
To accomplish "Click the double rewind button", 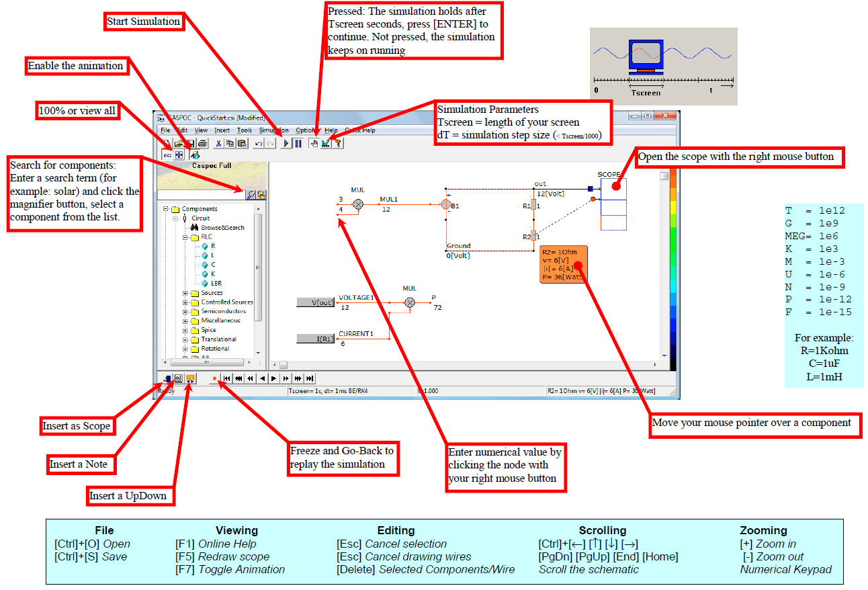I will (251, 378).
